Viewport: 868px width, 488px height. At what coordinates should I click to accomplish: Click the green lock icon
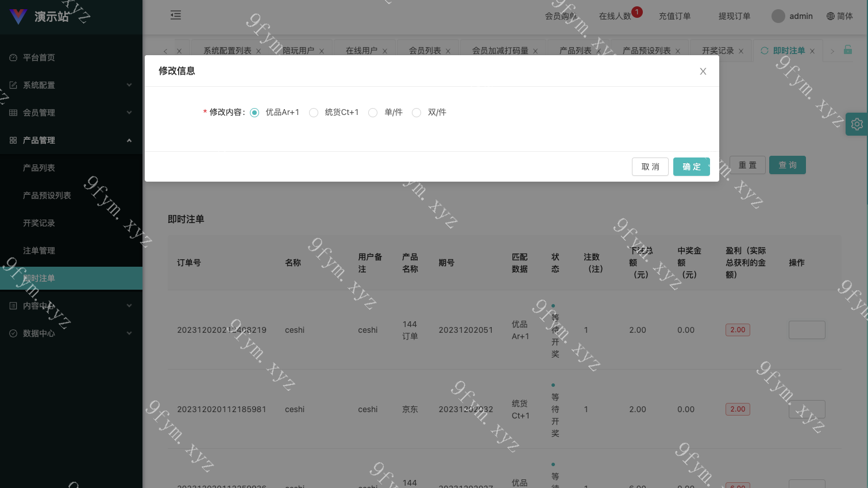tap(848, 50)
